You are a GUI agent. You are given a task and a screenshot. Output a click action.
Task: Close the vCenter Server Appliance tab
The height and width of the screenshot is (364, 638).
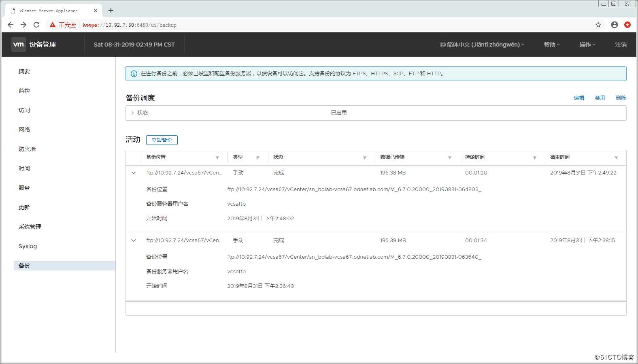pos(96,11)
